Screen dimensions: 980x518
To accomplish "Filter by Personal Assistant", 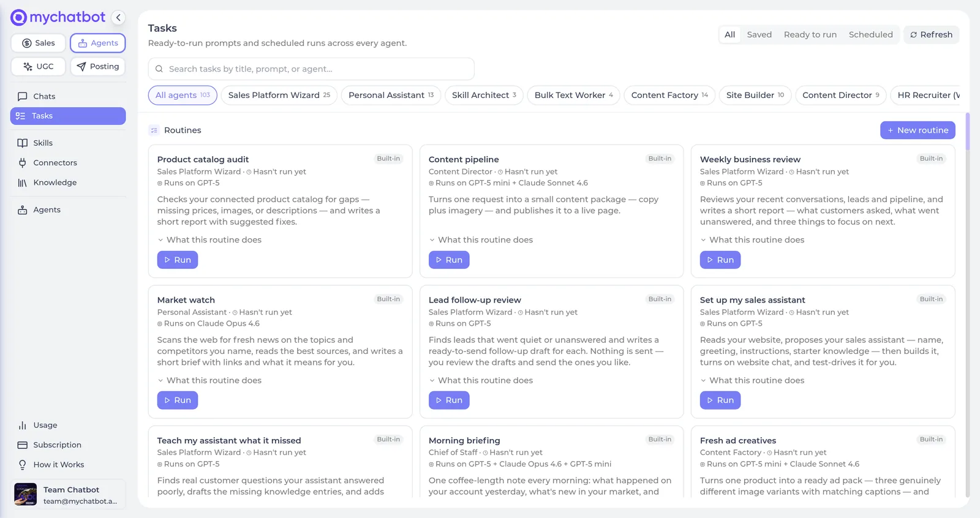I will click(391, 95).
